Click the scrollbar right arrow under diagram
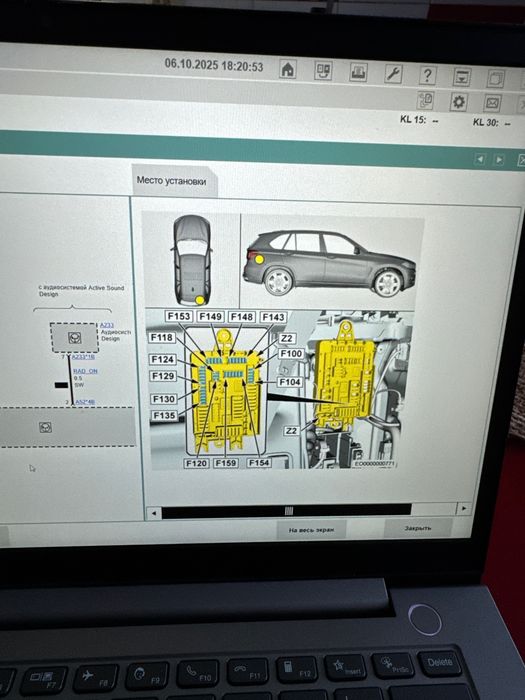 pos(464,508)
